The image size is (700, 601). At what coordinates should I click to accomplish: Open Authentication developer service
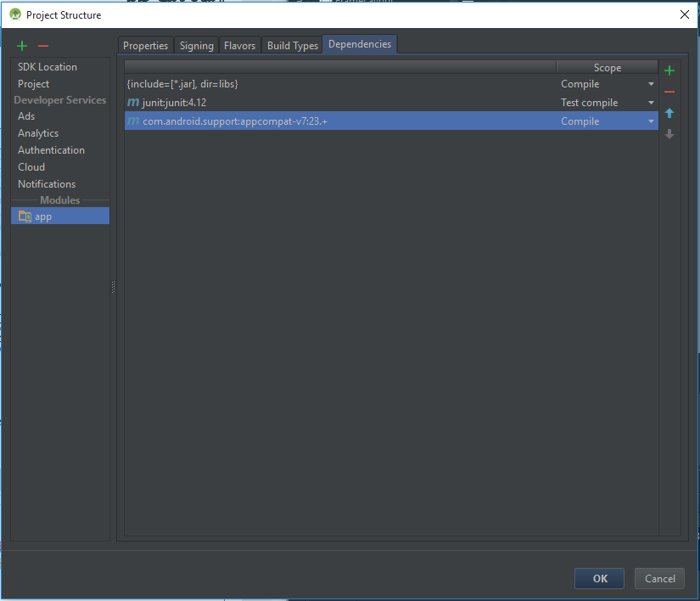51,150
